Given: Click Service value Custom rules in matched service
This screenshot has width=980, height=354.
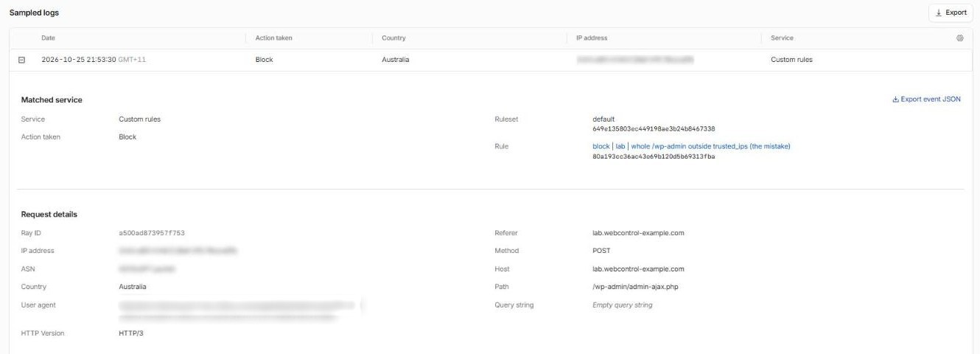Looking at the screenshot, I should (139, 119).
